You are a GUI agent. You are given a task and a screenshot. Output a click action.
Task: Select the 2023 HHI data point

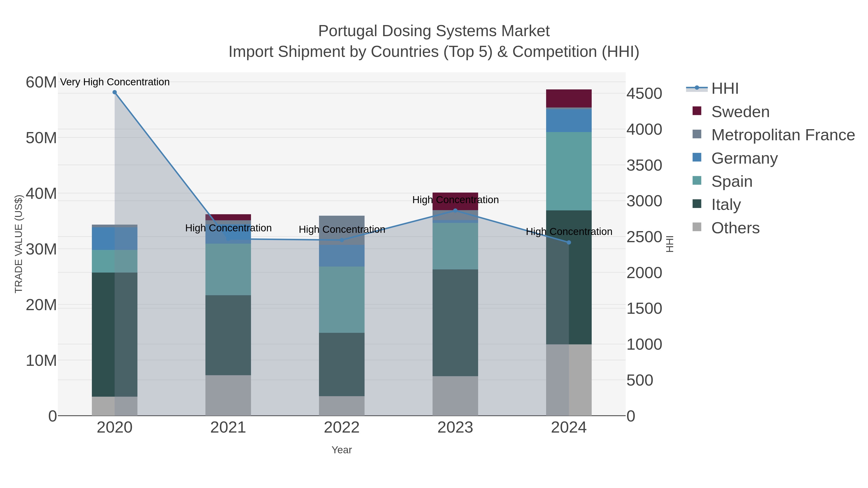(x=455, y=210)
